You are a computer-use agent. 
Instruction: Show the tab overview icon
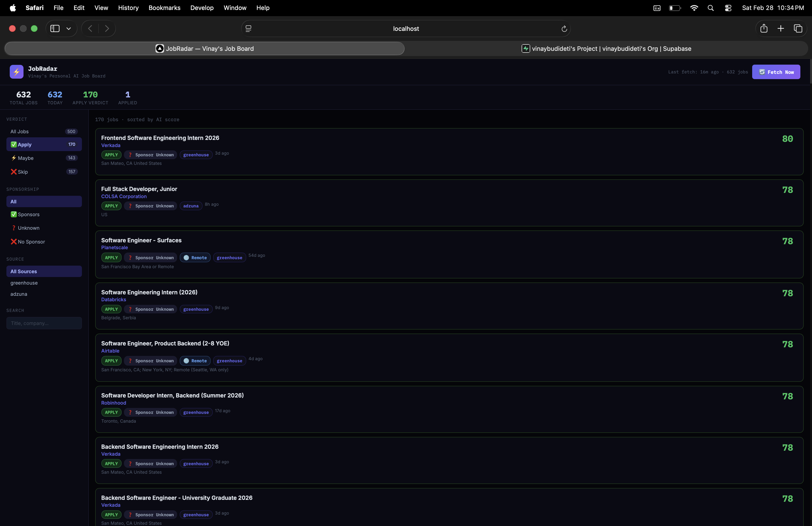798,29
